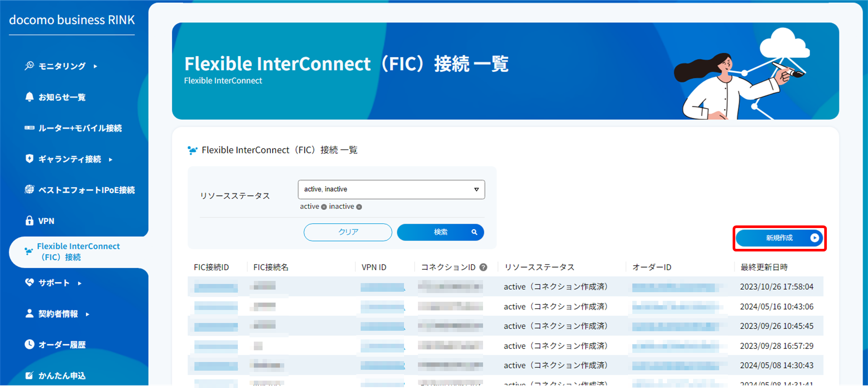Select Flexible InterConnect (FIC) 接続 sidebar item
Image resolution: width=868 pixels, height=388 pixels.
coord(79,252)
